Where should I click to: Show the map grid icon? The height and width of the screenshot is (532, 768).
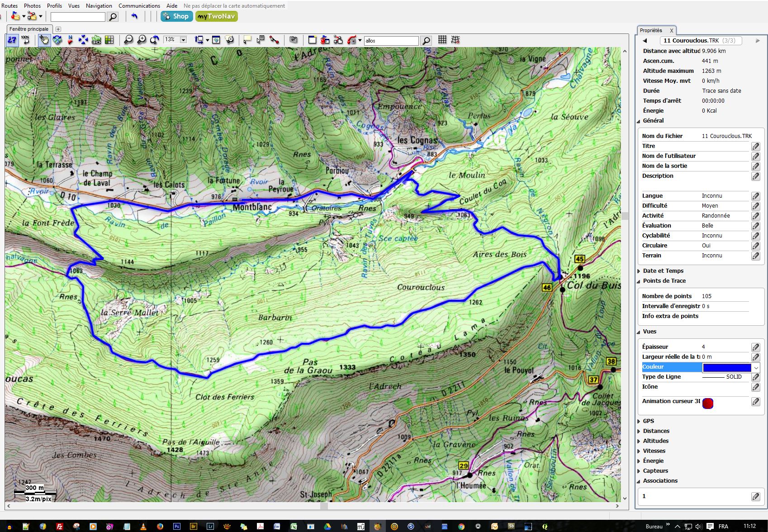442,40
